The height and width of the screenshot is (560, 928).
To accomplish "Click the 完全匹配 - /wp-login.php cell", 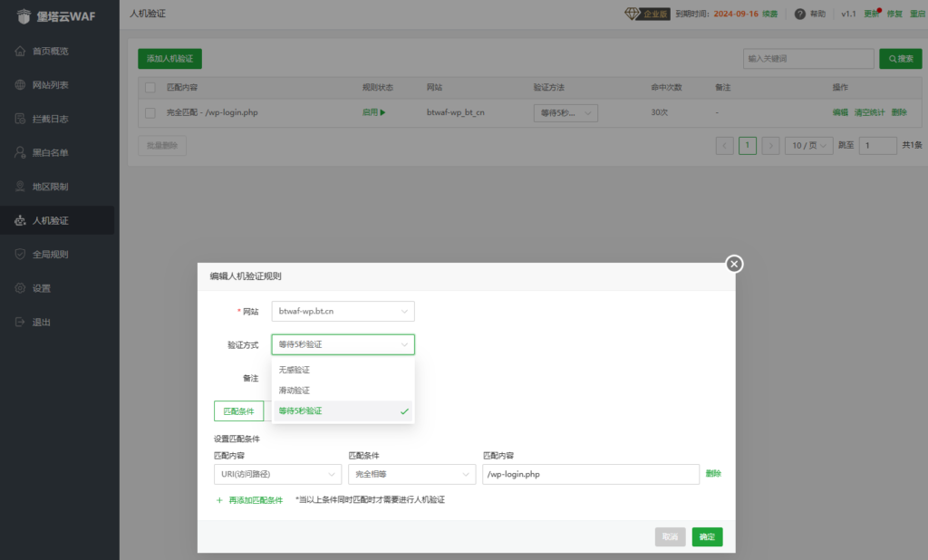I will (212, 112).
